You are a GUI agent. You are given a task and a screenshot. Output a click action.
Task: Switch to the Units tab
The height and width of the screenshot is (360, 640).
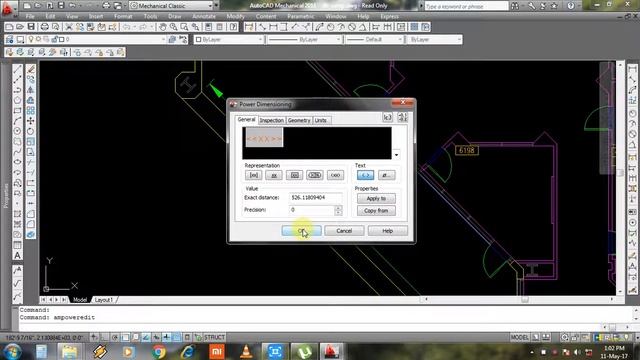(x=321, y=120)
